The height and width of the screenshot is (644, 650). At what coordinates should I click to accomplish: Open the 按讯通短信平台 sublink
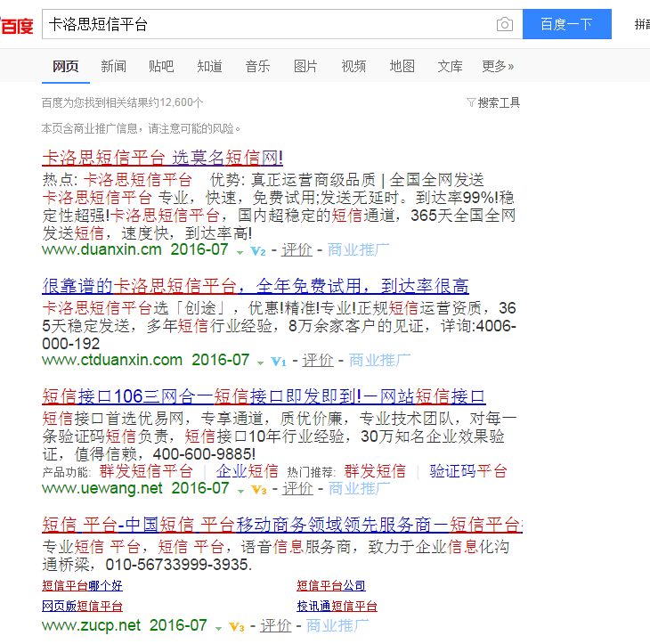coord(337,607)
